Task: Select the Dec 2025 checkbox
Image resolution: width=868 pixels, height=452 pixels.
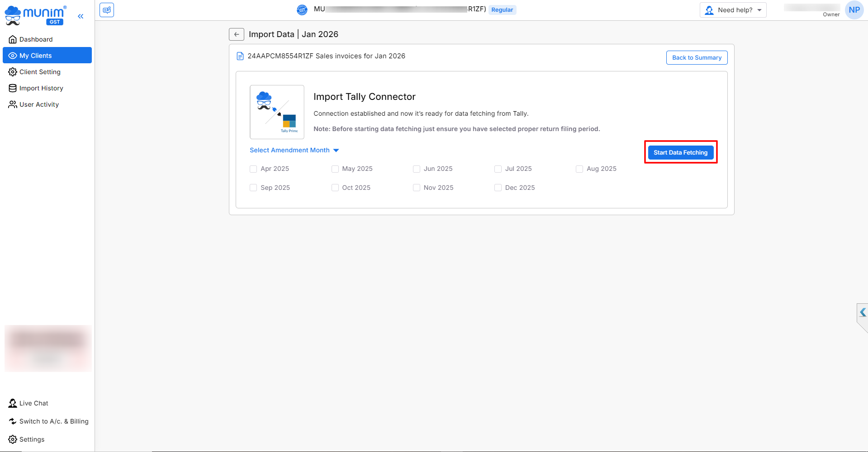Action: pos(498,188)
